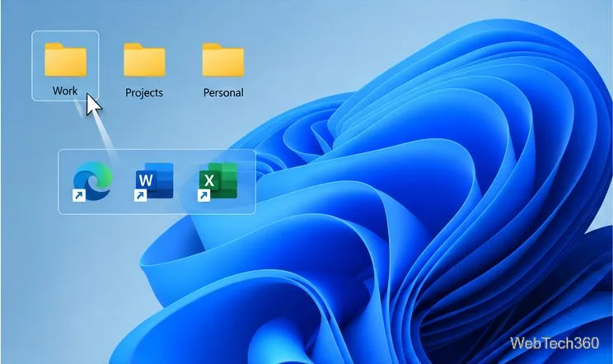Click the "Personal" folder label
613x364 pixels.
click(x=223, y=92)
